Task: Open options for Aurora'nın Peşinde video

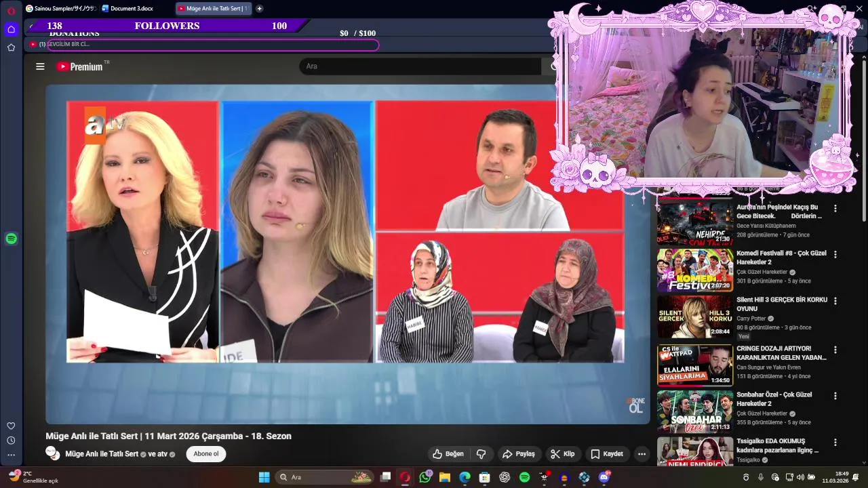Action: click(835, 208)
